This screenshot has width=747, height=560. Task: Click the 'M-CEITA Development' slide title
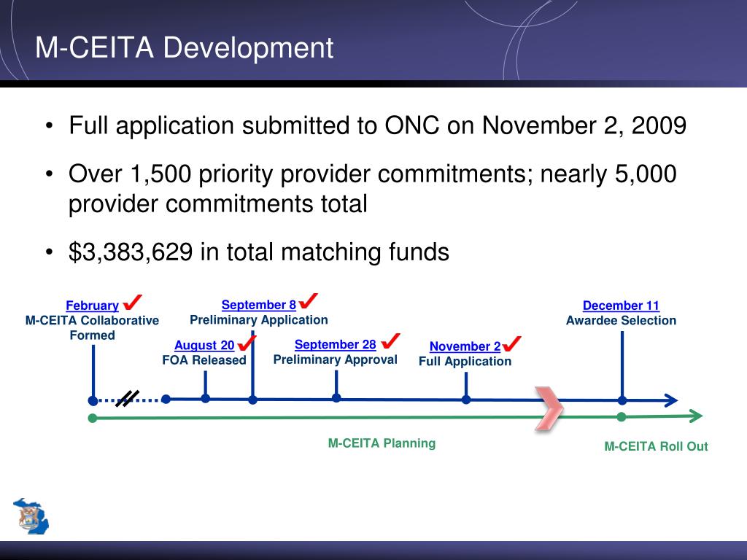185,47
